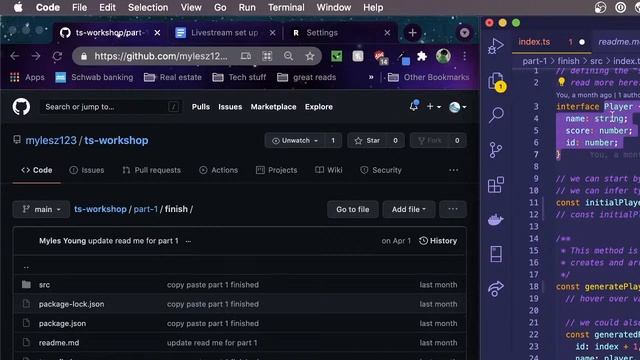Image resolution: width=640 pixels, height=360 pixels.
Task: Open the GitHub user avatar dropdown
Action: (x=458, y=107)
